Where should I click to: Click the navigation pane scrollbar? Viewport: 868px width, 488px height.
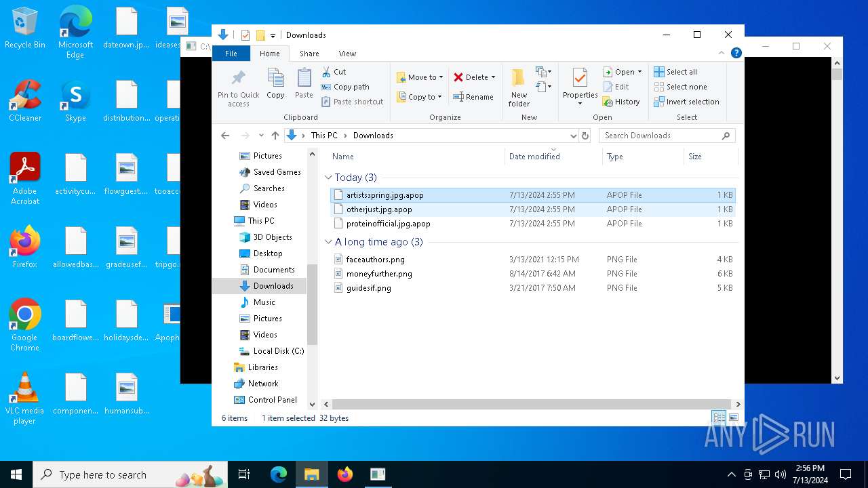(x=313, y=305)
